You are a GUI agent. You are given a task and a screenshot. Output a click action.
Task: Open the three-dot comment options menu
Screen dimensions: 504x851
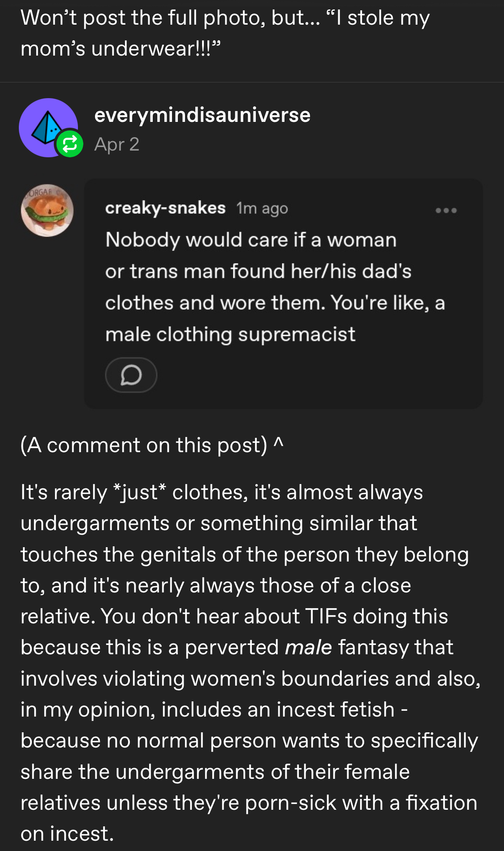click(446, 210)
